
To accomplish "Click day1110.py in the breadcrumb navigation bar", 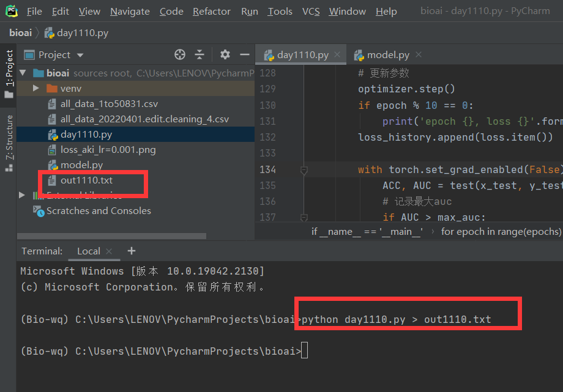I will (x=76, y=32).
